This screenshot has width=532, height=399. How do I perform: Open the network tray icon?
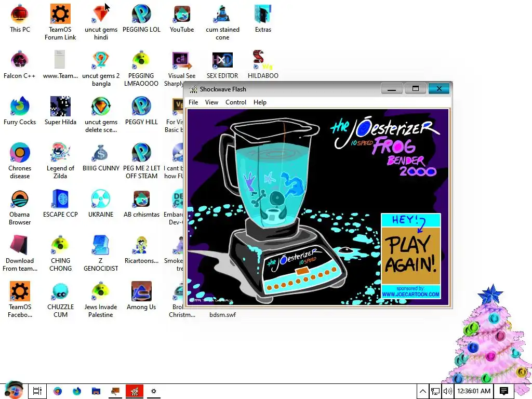[435, 391]
